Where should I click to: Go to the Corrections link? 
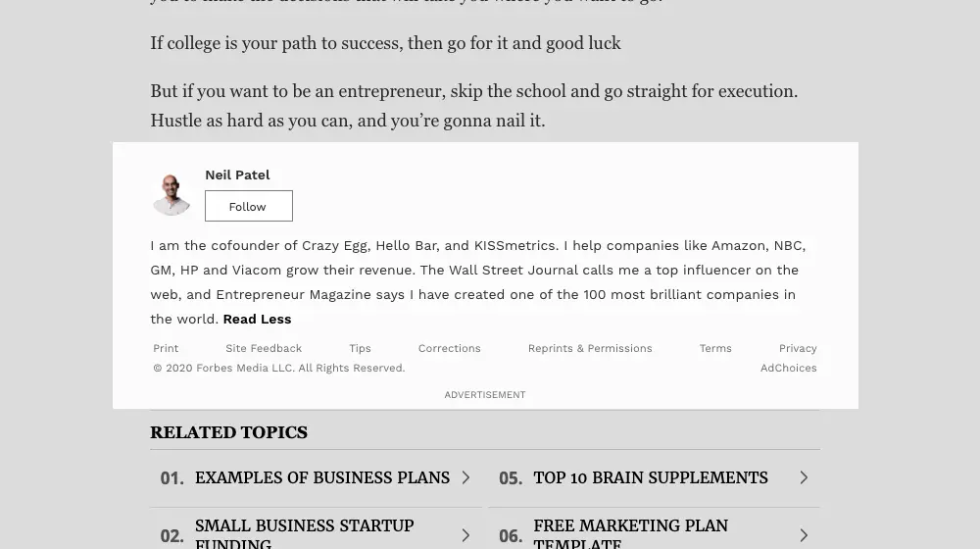click(449, 348)
